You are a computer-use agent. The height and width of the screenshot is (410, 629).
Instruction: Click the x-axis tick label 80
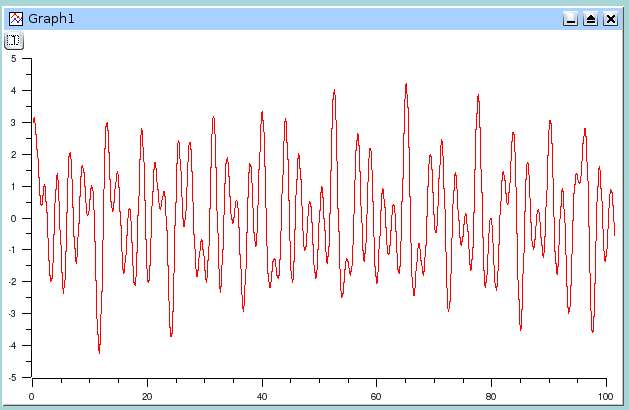coord(492,395)
